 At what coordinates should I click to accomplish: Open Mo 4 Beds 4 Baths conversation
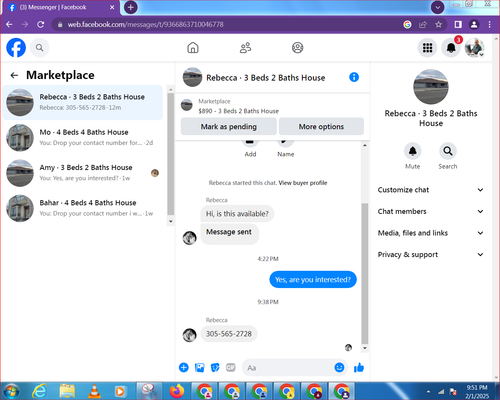coord(83,138)
